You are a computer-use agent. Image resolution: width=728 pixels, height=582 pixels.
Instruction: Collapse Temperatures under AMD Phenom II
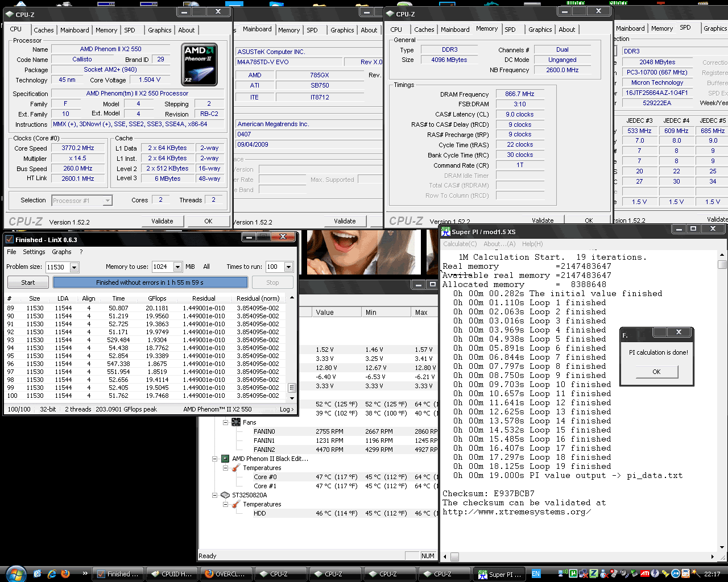pos(226,468)
